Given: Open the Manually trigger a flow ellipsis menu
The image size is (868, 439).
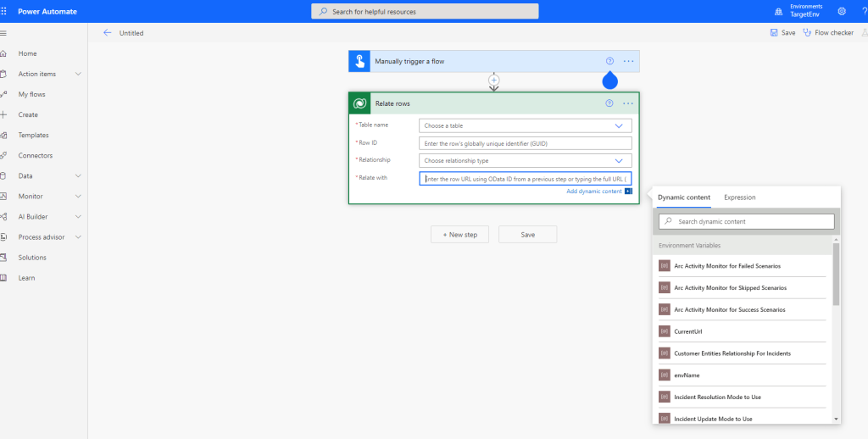Looking at the screenshot, I should coord(628,61).
